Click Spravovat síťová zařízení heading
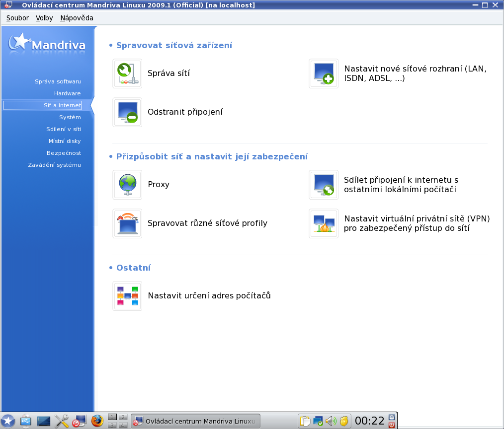The image size is (504, 429). click(x=174, y=45)
